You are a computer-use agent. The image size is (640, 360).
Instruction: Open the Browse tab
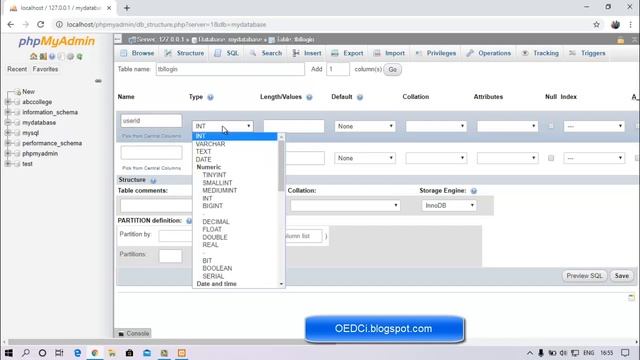point(138,53)
